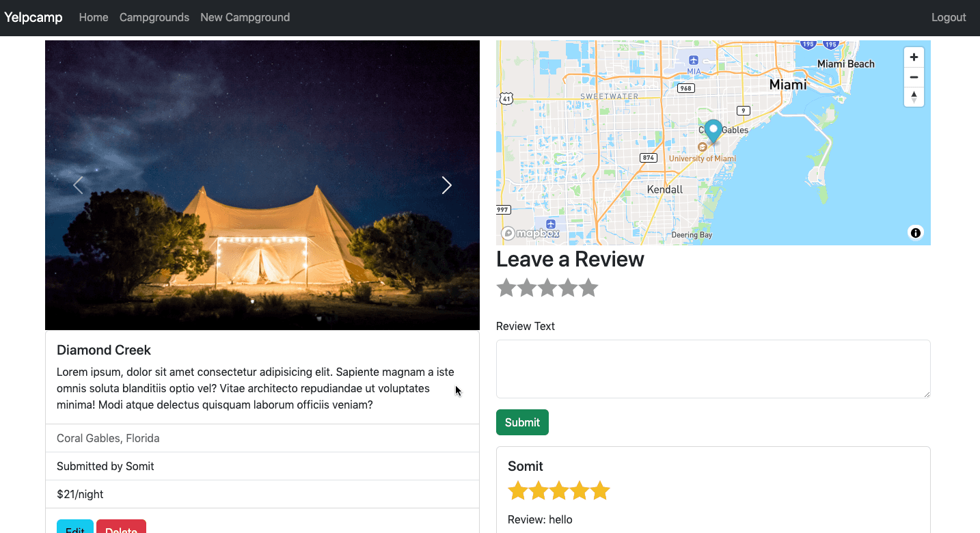Screen dimensions: 980x533
Task: Select the fifth star rating
Action: (x=588, y=288)
